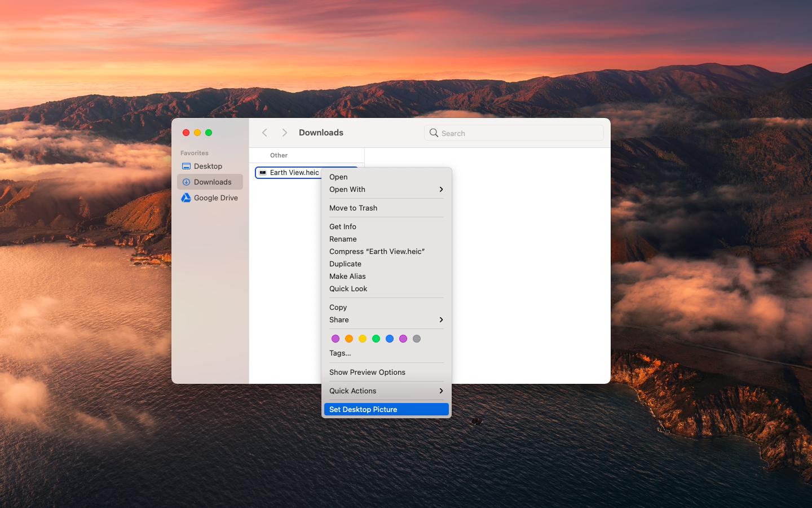Click the Downloads sidebar arrow icon

pyautogui.click(x=186, y=182)
